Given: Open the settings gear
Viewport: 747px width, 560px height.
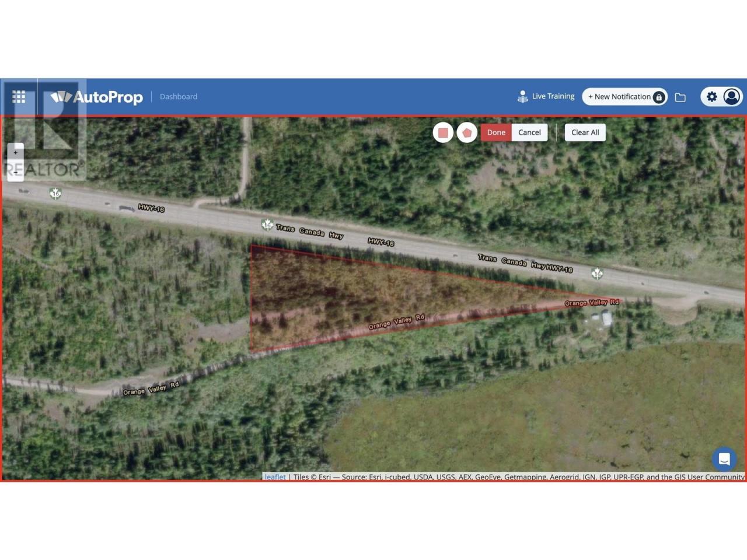Looking at the screenshot, I should point(711,97).
